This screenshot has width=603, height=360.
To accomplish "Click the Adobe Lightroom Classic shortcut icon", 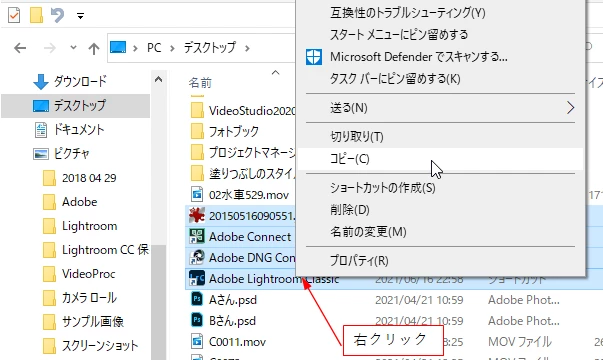I will coord(197,278).
